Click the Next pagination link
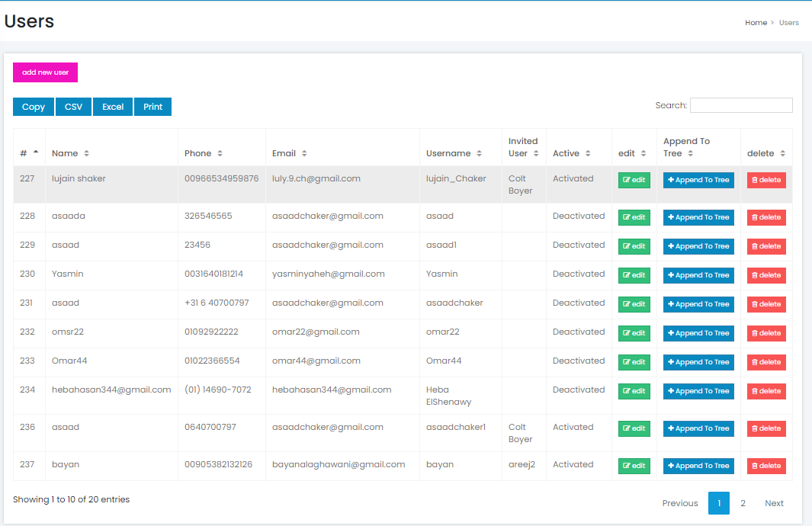812x526 pixels. (774, 503)
